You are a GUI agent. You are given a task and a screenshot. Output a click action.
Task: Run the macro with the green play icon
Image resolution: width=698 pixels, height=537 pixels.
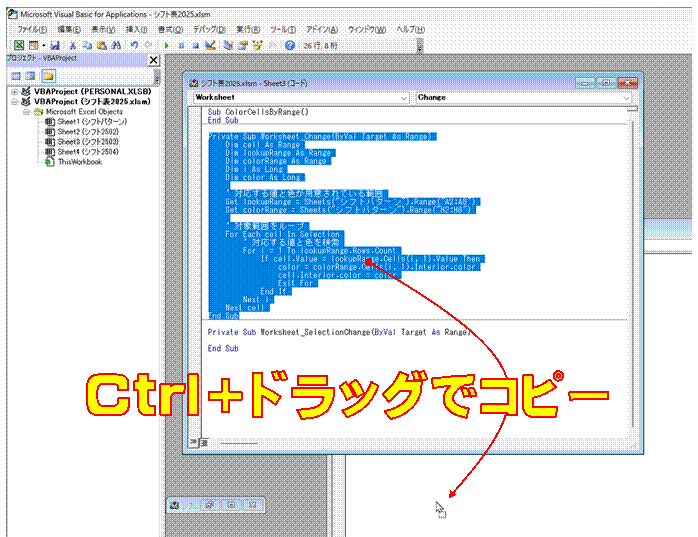[x=166, y=45]
